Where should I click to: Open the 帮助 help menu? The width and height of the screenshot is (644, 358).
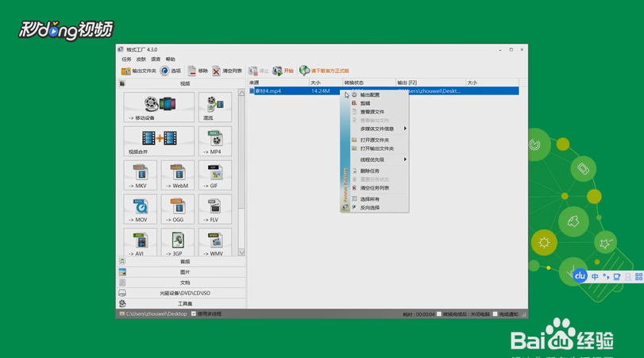(x=171, y=59)
